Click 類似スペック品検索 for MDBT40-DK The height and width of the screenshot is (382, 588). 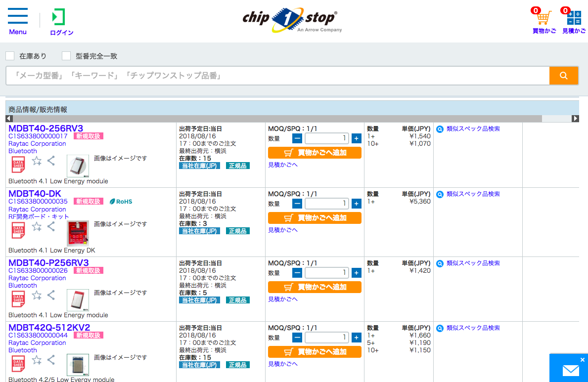pyautogui.click(x=473, y=194)
